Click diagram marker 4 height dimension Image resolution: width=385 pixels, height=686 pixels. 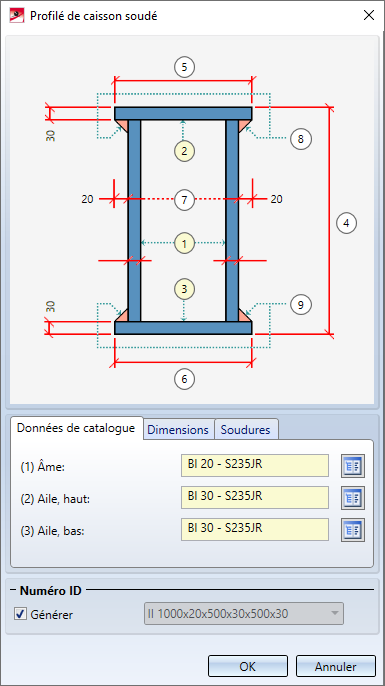346,224
